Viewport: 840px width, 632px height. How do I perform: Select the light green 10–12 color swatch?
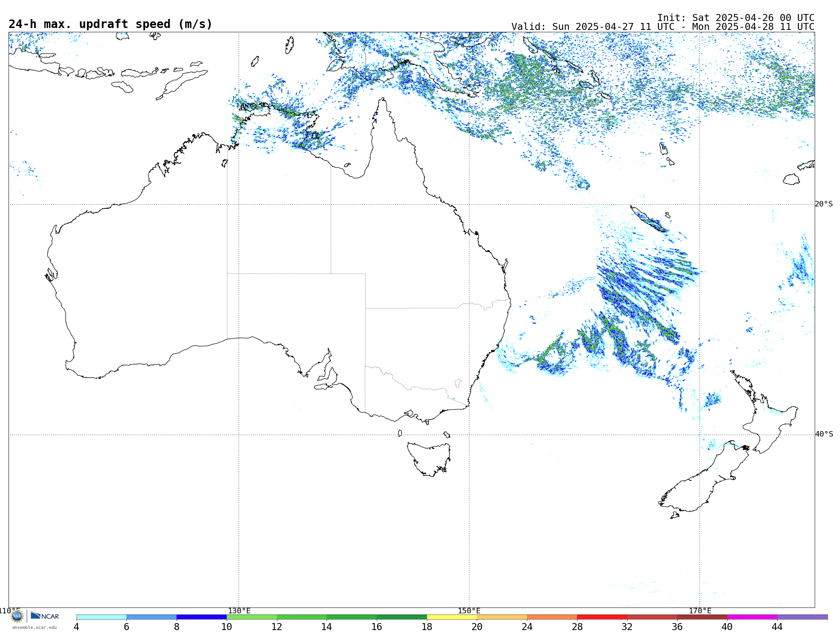pos(252,617)
